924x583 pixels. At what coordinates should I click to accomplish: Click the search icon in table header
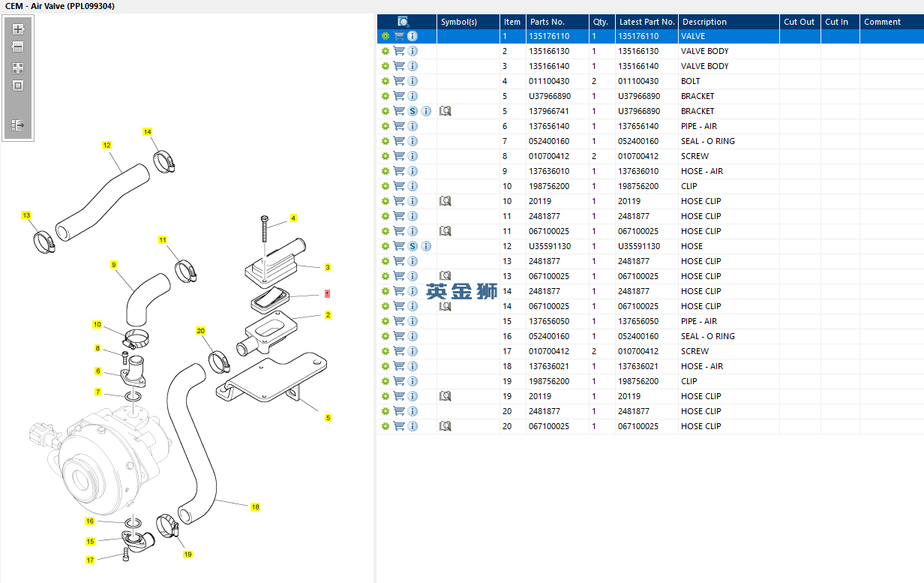pyautogui.click(x=403, y=22)
